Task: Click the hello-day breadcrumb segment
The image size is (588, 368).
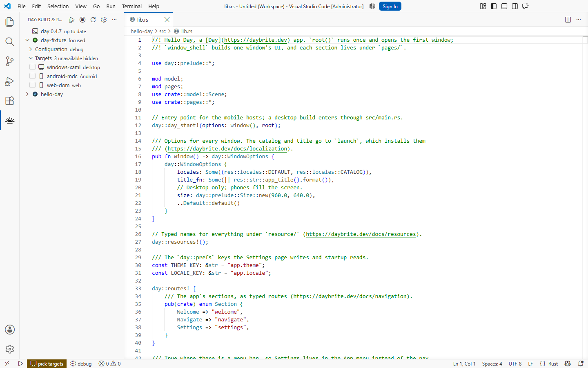Action: click(x=141, y=31)
